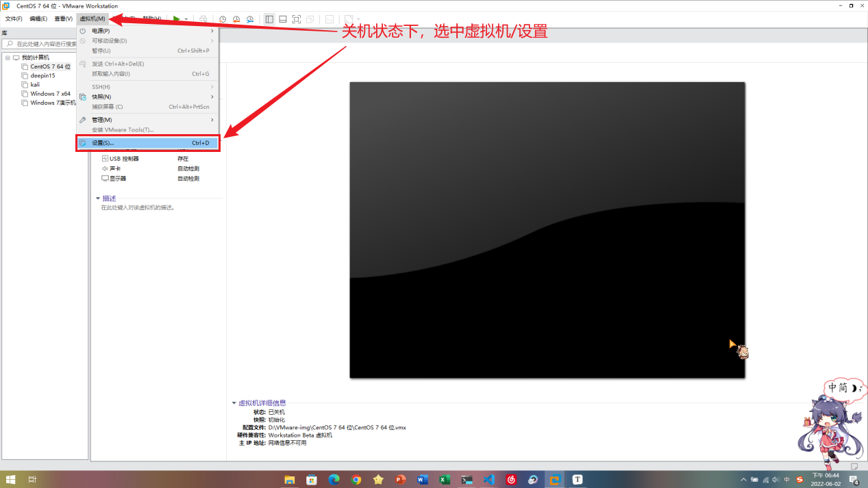
Task: Click the configuration file path text
Action: coord(337,428)
